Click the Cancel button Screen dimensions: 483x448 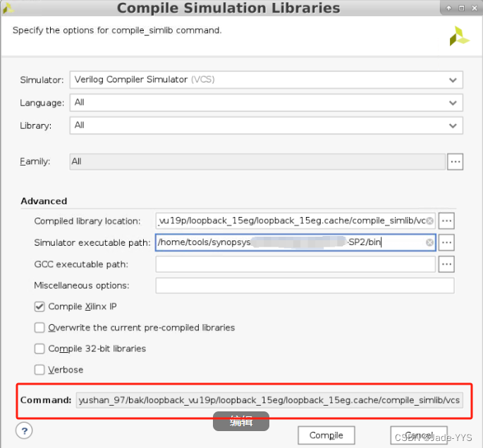[419, 435]
